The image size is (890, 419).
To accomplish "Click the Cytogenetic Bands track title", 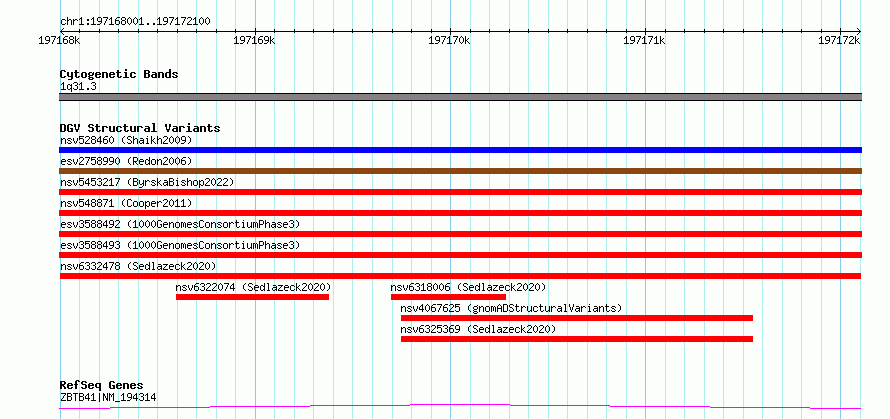I will 119,74.
